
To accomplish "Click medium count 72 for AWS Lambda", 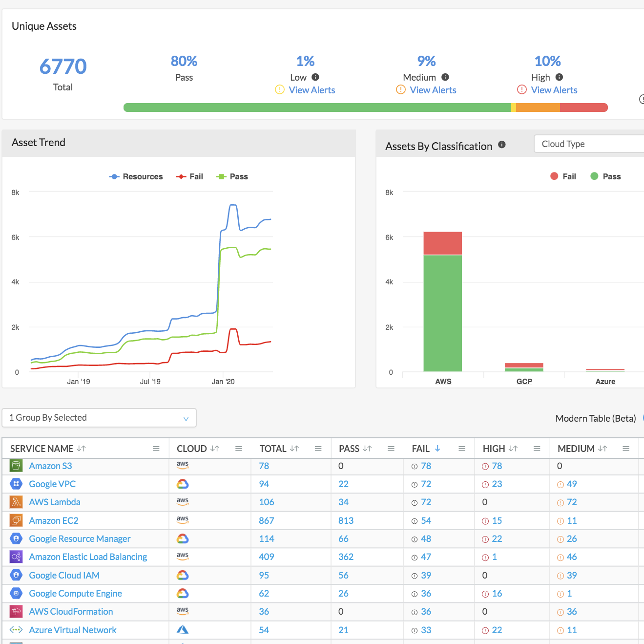I will [572, 502].
